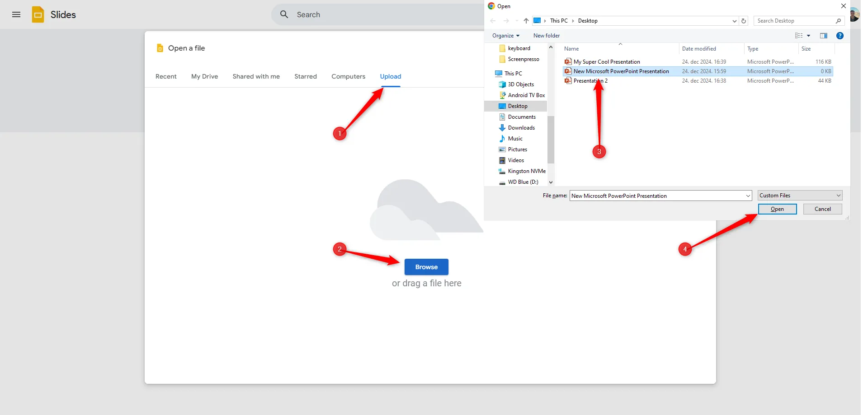Viewport: 868px width, 415px height.
Task: Click This PC in the address bar
Action: pos(559,21)
